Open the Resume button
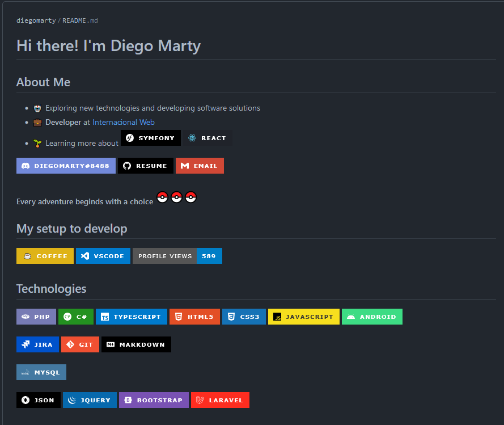Image resolution: width=504 pixels, height=425 pixels. (x=145, y=166)
